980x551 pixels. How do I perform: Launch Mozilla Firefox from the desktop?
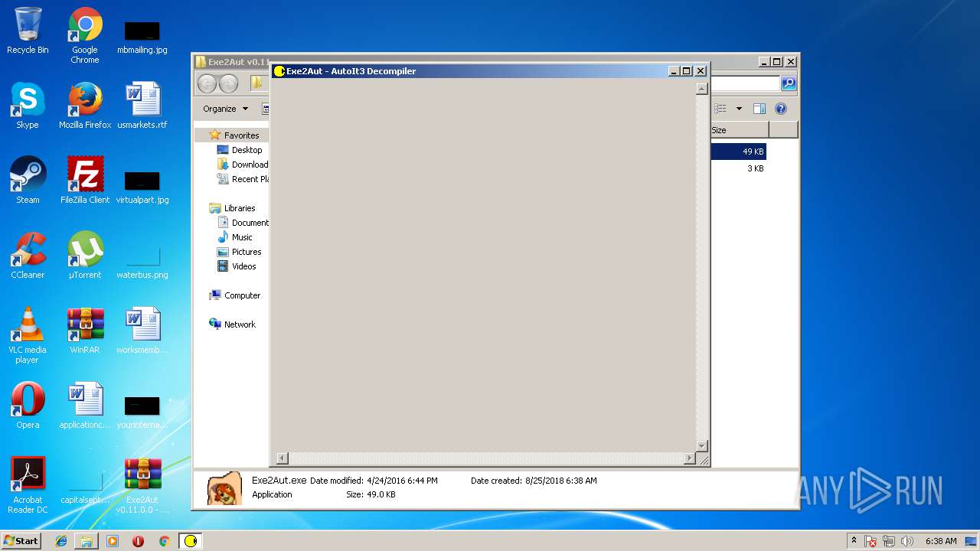[x=85, y=106]
